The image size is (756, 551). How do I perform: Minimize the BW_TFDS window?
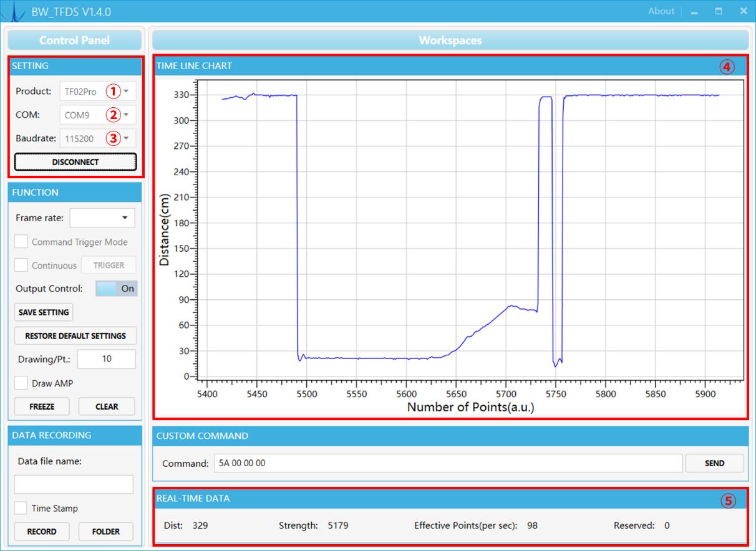[695, 11]
